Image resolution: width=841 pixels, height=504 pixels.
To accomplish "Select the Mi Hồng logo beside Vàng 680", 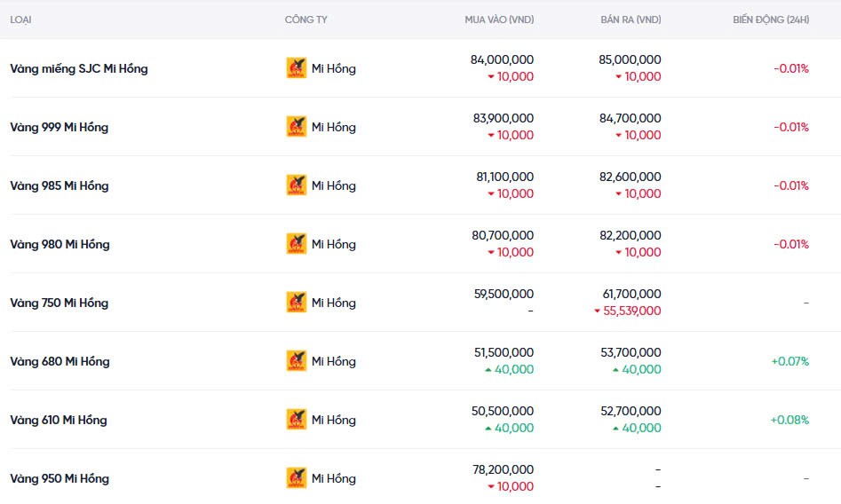I will [x=296, y=361].
